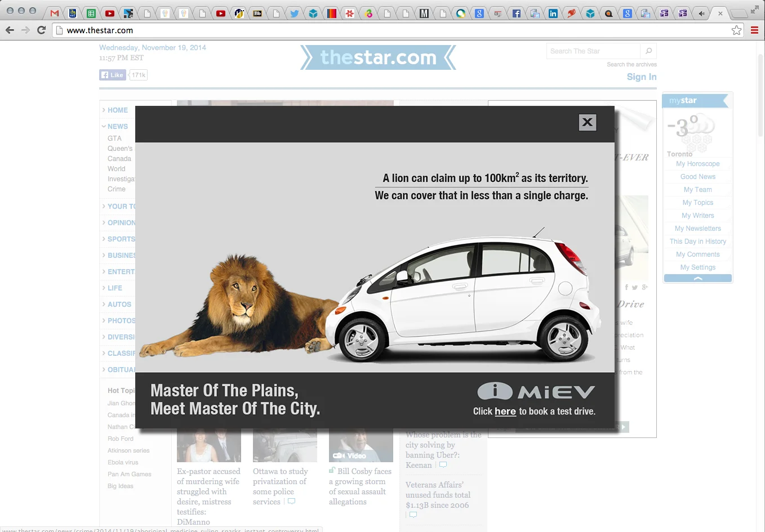Click the Sign In link

point(642,77)
